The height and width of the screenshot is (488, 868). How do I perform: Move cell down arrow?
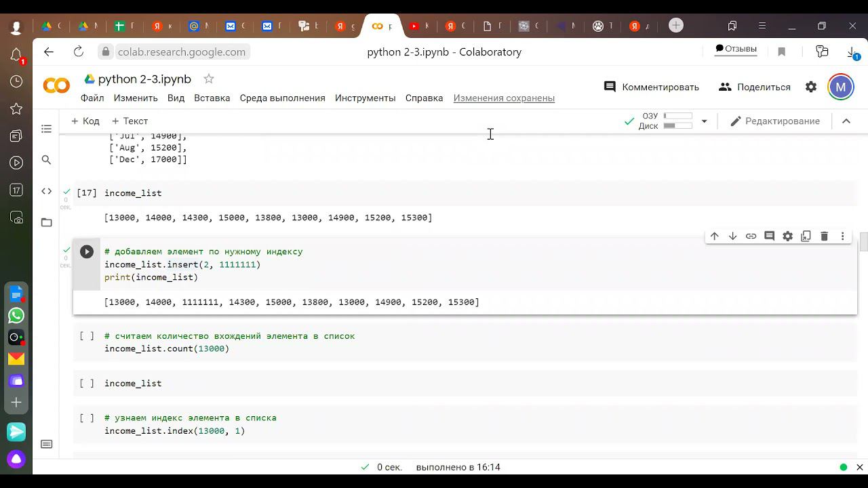[732, 236]
